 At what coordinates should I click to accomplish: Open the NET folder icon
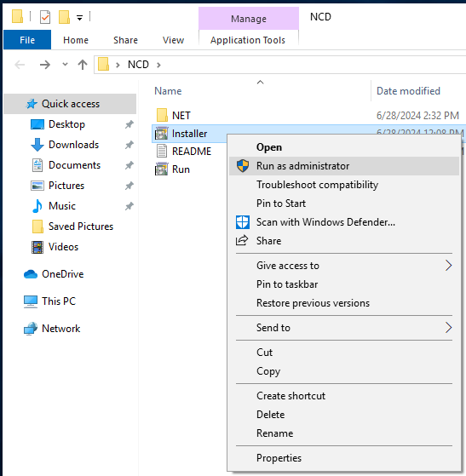click(x=162, y=115)
